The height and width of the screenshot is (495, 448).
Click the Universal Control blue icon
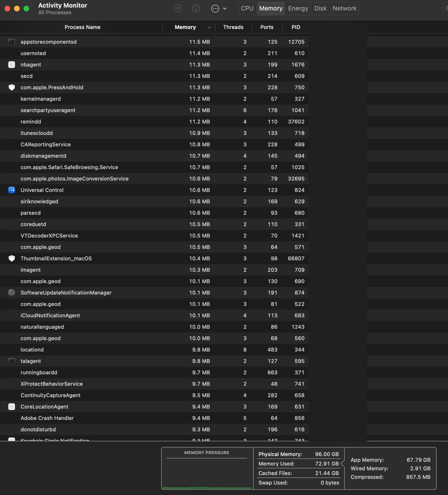(12, 190)
